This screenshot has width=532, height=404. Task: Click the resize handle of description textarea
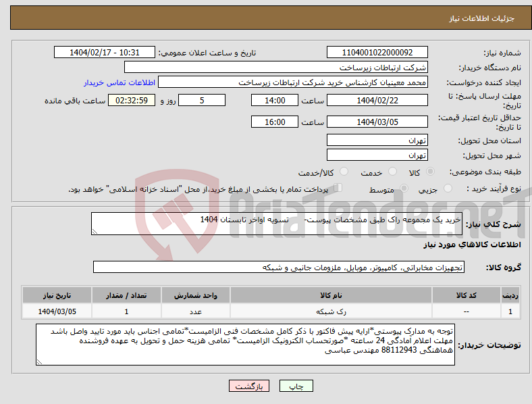(95, 232)
